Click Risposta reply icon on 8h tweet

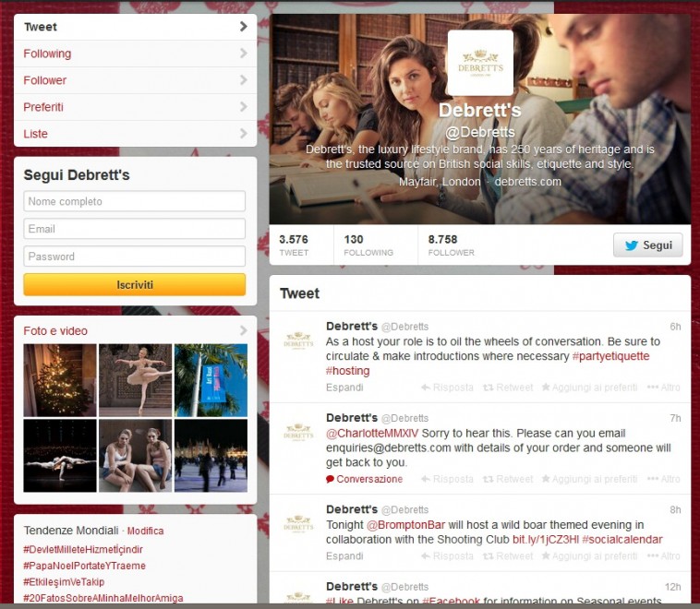coord(447,555)
